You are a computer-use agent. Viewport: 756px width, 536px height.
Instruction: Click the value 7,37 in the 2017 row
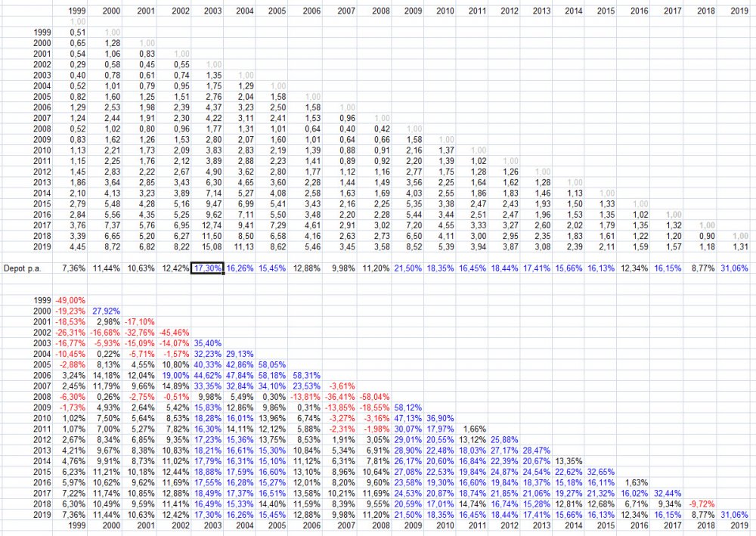tap(113, 225)
